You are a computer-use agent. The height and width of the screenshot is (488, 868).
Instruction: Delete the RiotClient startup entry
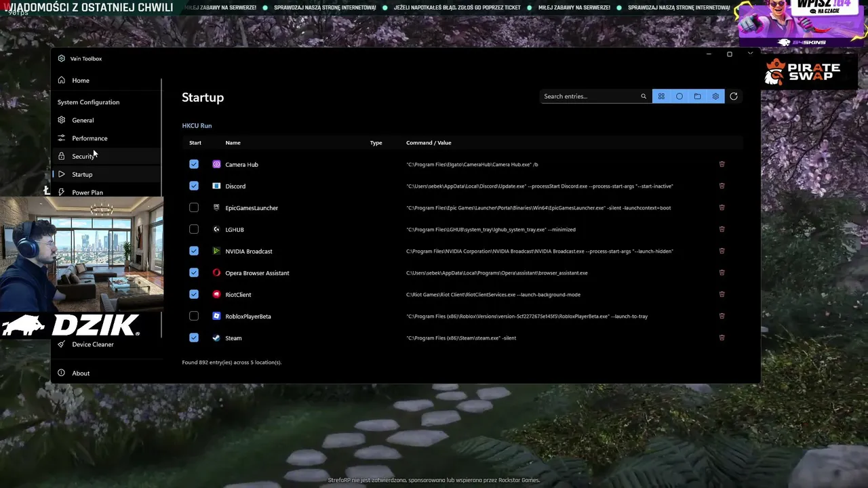pos(722,294)
